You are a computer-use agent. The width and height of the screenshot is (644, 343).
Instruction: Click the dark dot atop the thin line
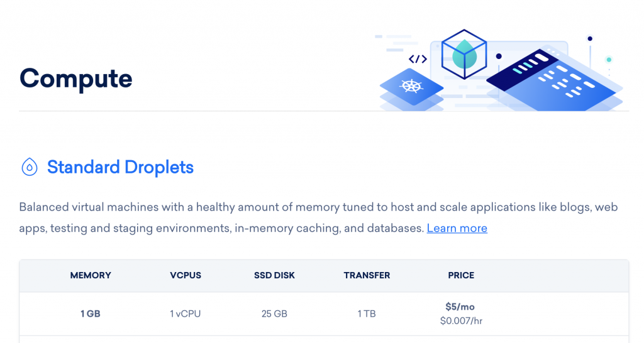point(590,38)
